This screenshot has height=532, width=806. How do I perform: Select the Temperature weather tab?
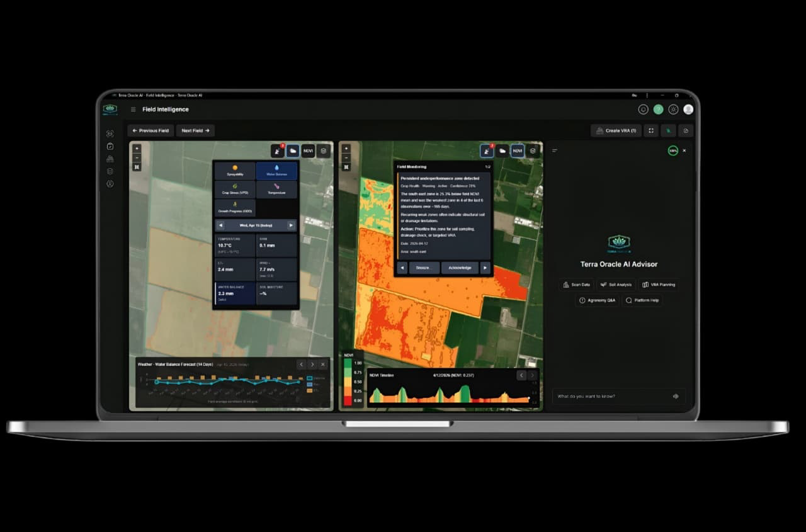(x=277, y=190)
